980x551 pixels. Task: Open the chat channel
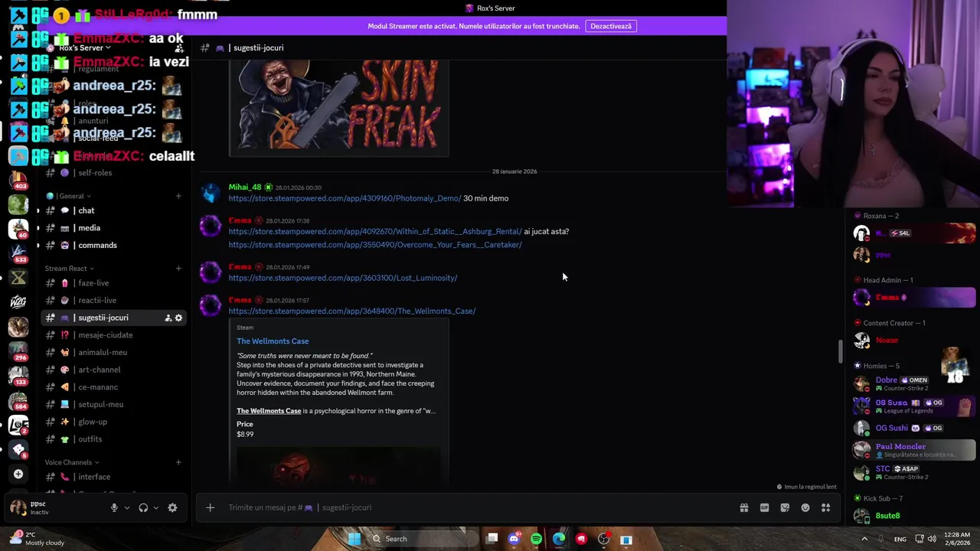point(113,210)
